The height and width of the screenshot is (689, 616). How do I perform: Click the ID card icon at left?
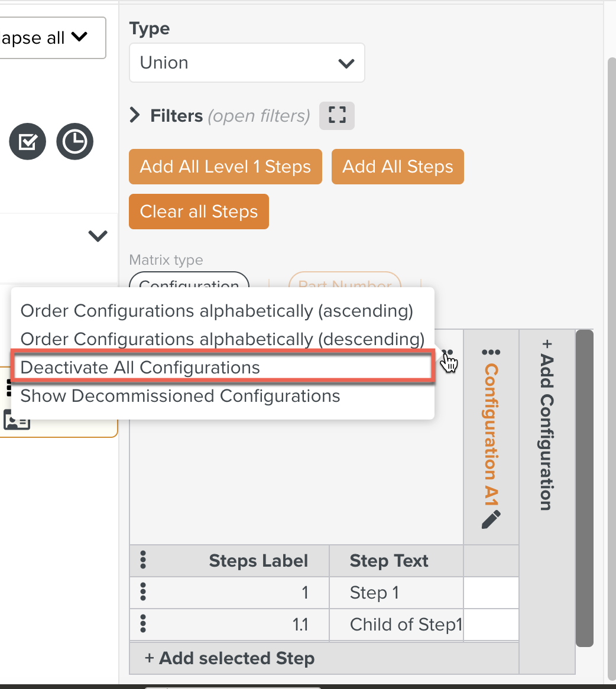coord(17,419)
